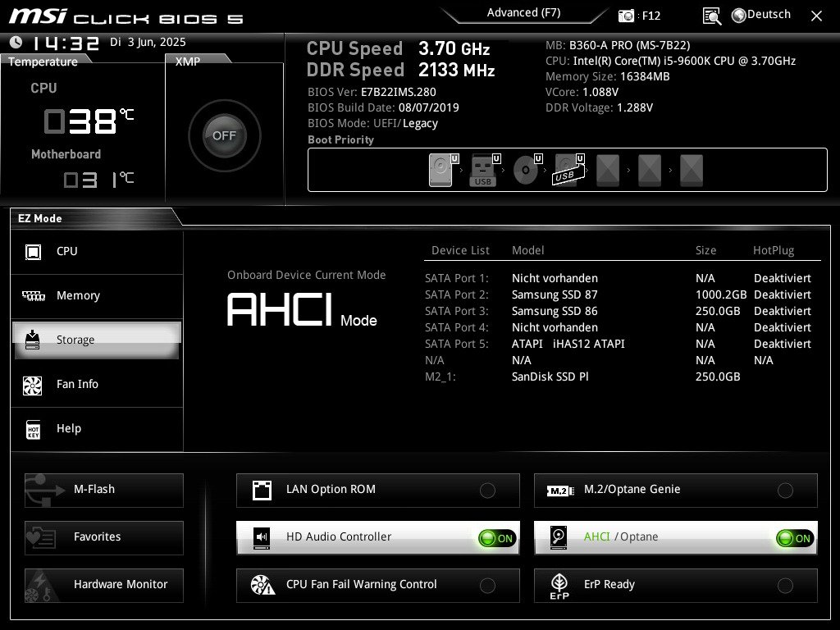Click the CPU temperature 38°C reading
The width and height of the screenshot is (840, 630).
(x=89, y=121)
